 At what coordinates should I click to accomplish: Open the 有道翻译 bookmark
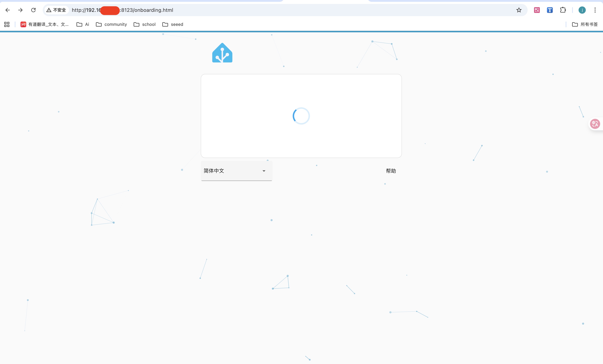click(x=45, y=24)
